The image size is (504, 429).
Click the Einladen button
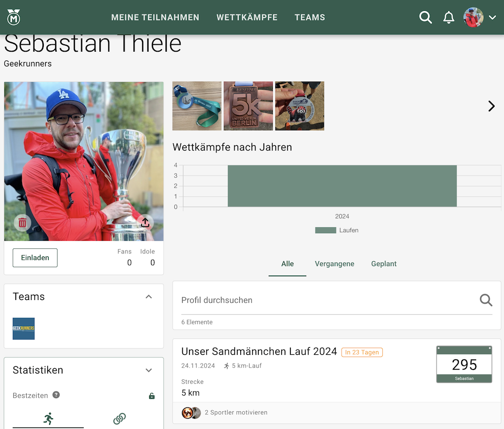pyautogui.click(x=35, y=258)
